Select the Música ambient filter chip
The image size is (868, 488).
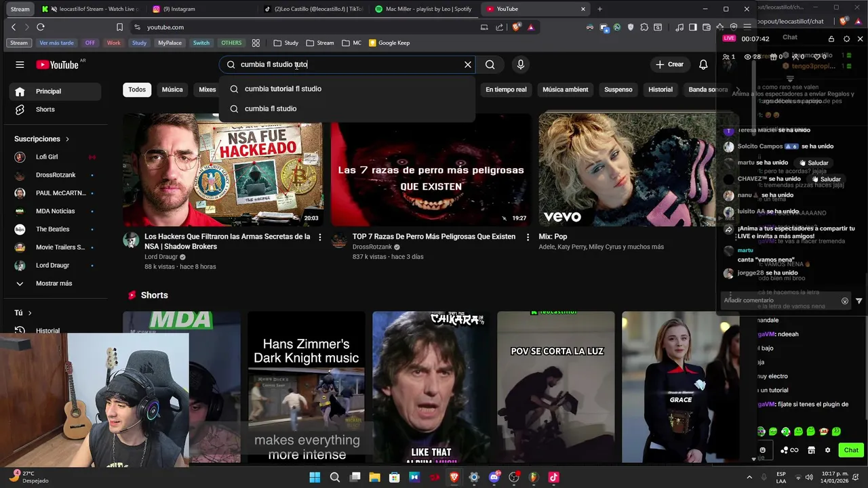(565, 89)
